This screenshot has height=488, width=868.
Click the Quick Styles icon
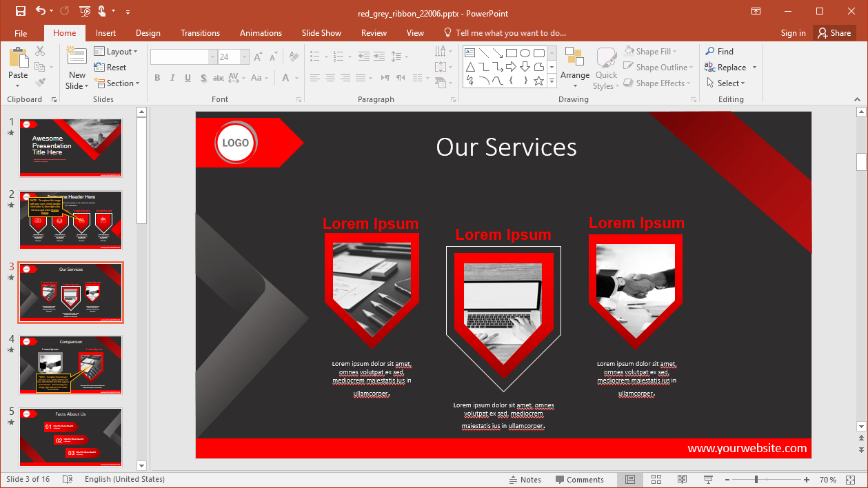(x=605, y=67)
